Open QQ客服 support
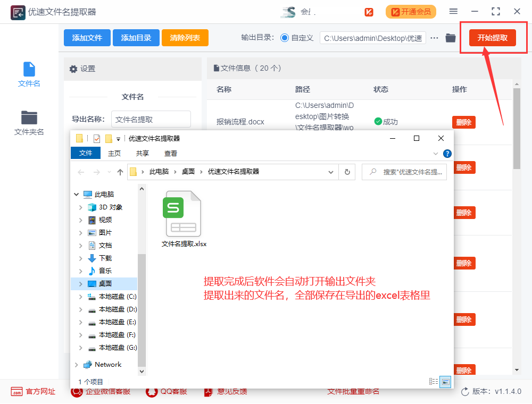Image resolution: width=532 pixels, height=404 pixels. tap(166, 391)
